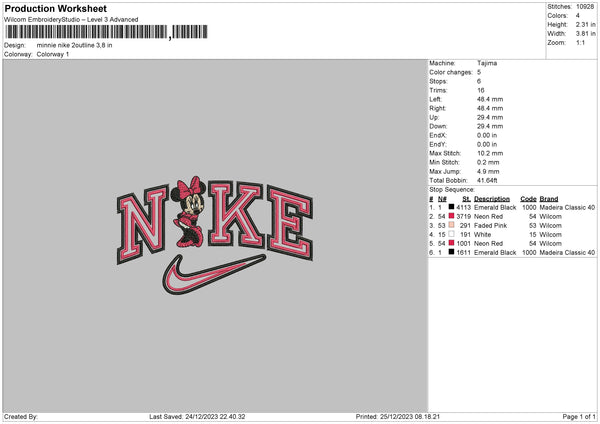Image resolution: width=600 pixels, height=424 pixels.
Task: Click the 'Code' column header
Action: click(x=528, y=199)
